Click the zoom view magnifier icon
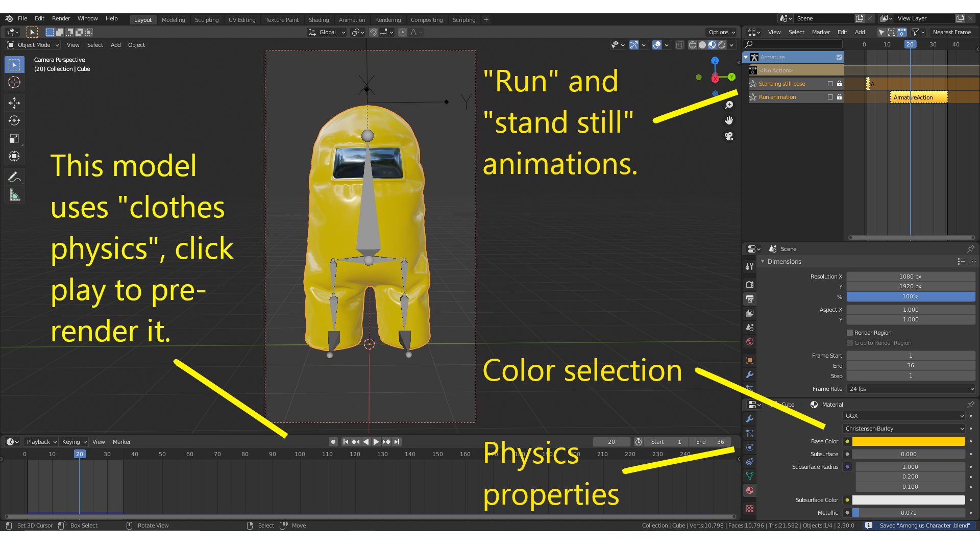 click(x=729, y=105)
